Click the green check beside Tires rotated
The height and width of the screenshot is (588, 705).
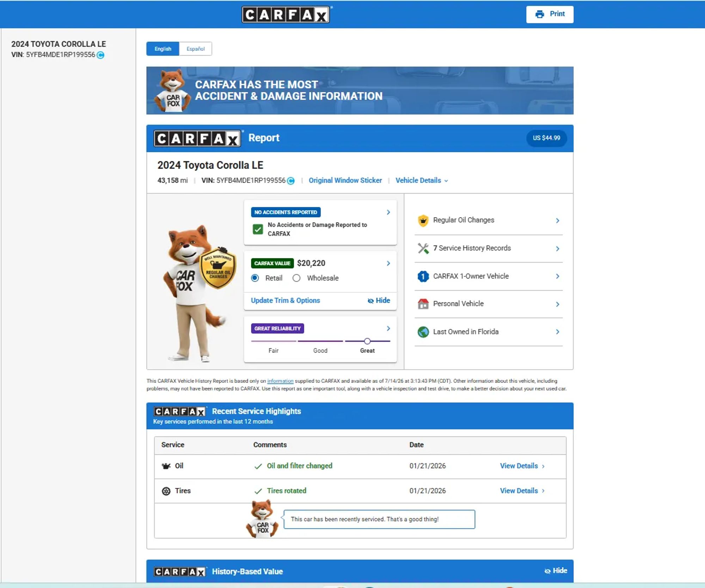tap(258, 491)
